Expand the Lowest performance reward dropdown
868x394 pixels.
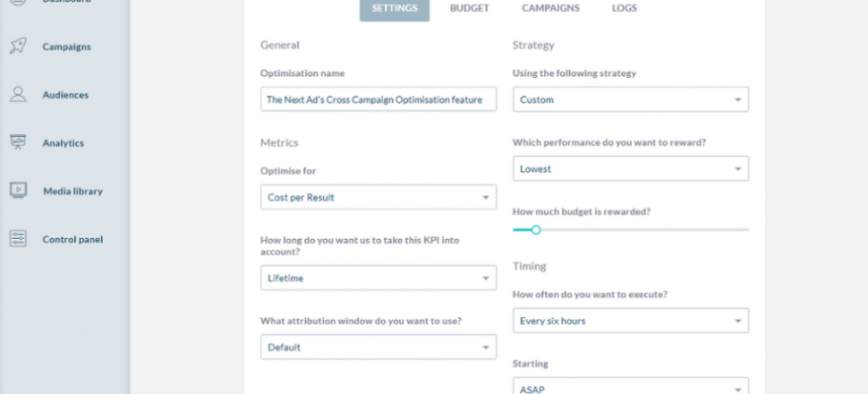click(x=631, y=168)
